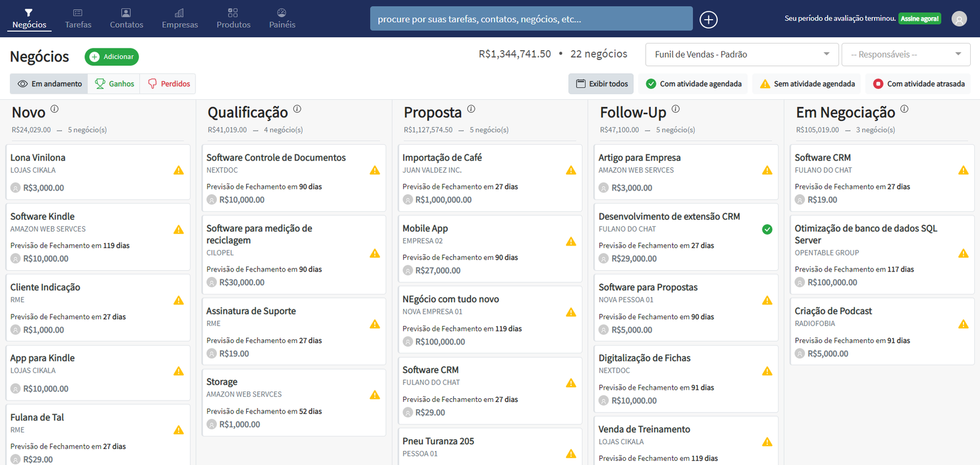Open the Assinatura de Suporte card

pyautogui.click(x=294, y=331)
